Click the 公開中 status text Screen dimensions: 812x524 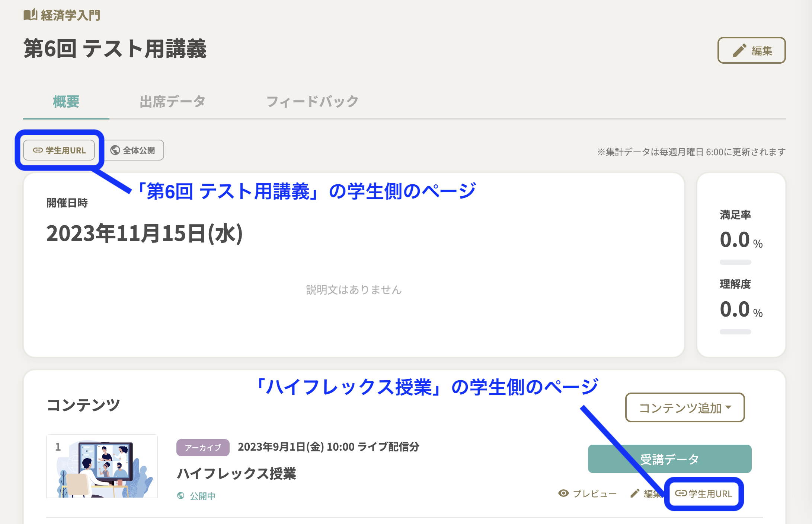(202, 496)
